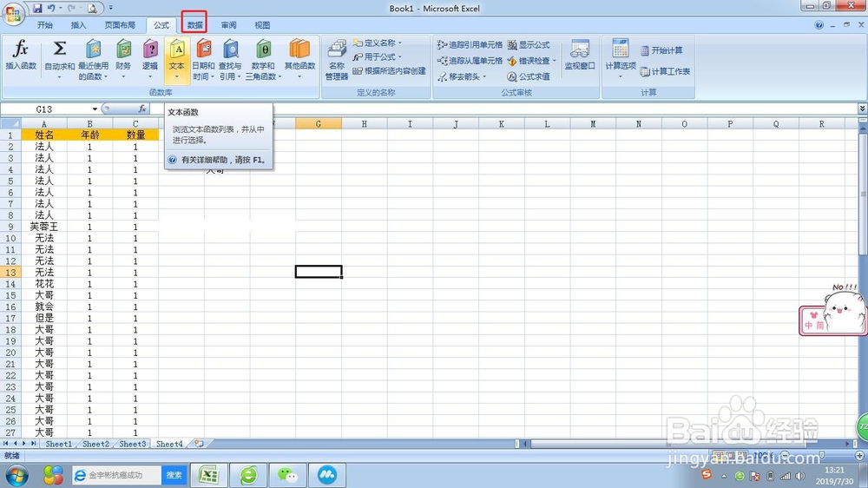Open the AutoSum sigma function
Image resolution: width=868 pixels, height=488 pixels.
(x=59, y=58)
